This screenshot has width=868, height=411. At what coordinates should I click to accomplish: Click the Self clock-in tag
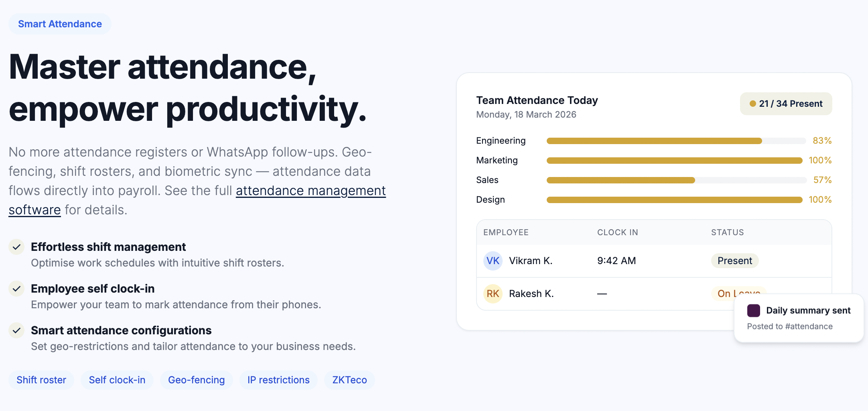[x=117, y=380]
